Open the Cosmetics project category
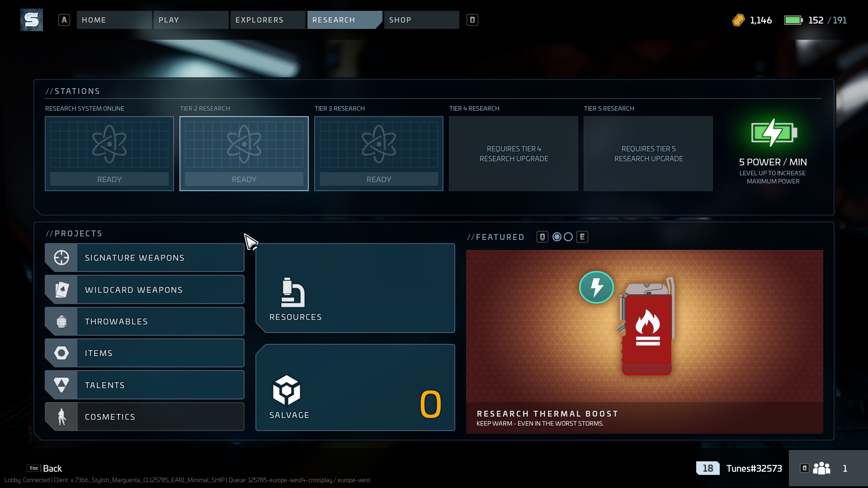Viewport: 868px width, 488px height. pyautogui.click(x=145, y=417)
